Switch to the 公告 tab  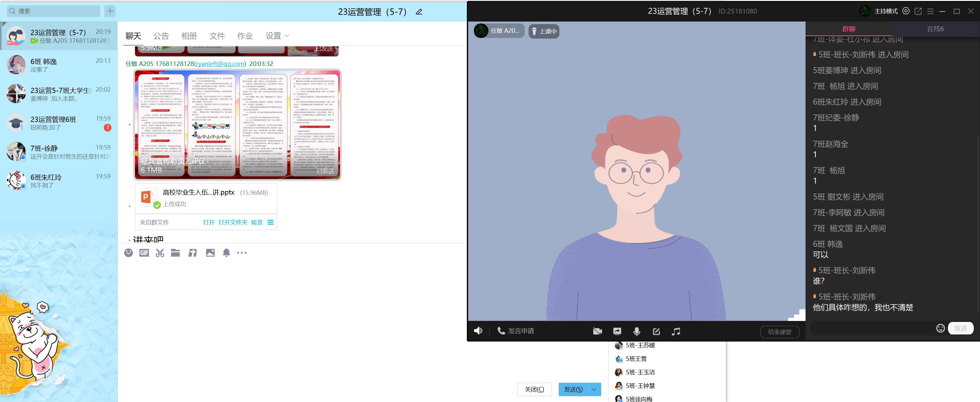161,36
